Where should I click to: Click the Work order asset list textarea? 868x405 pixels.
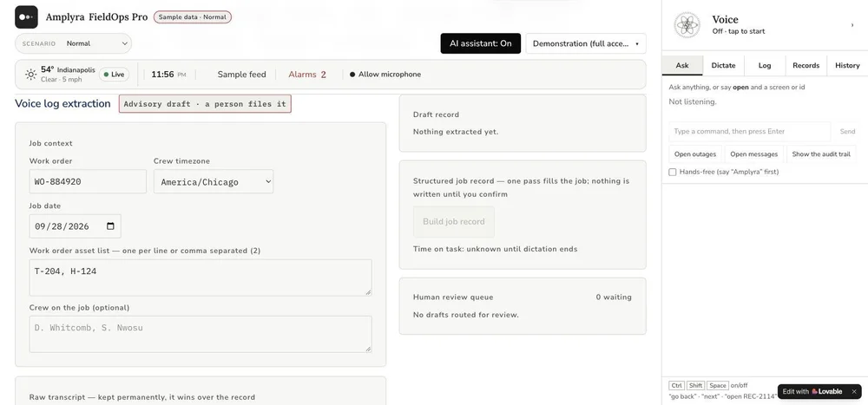coord(201,278)
